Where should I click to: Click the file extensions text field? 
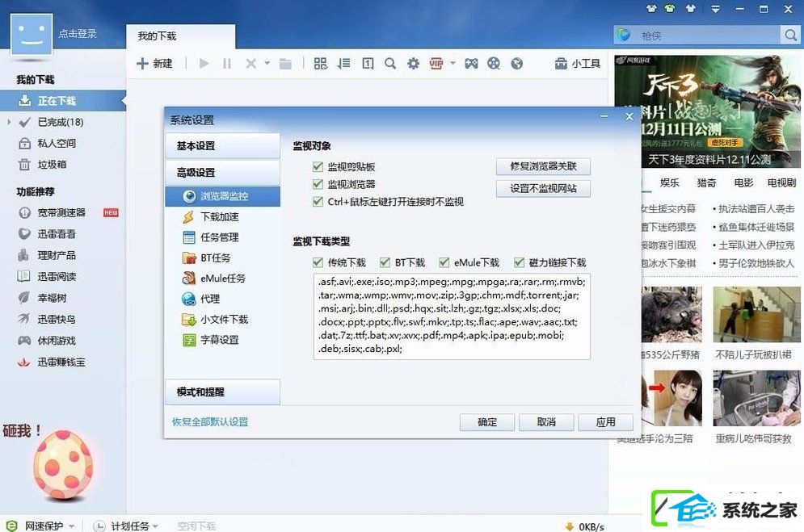(452, 316)
